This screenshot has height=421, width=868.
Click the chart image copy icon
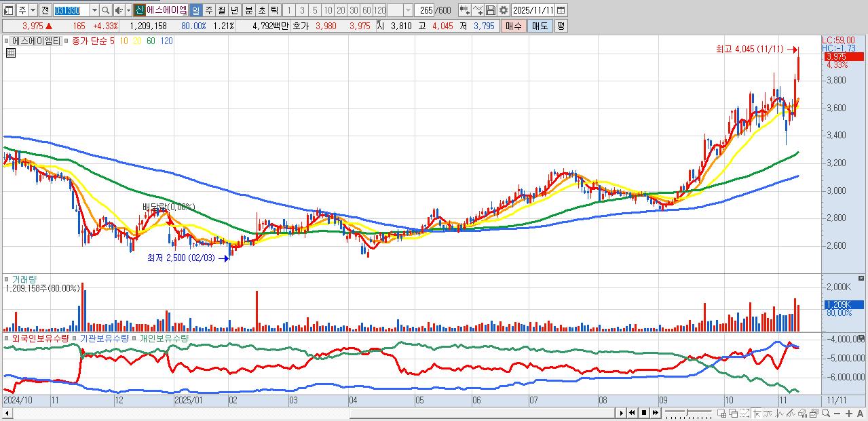click(814, 414)
